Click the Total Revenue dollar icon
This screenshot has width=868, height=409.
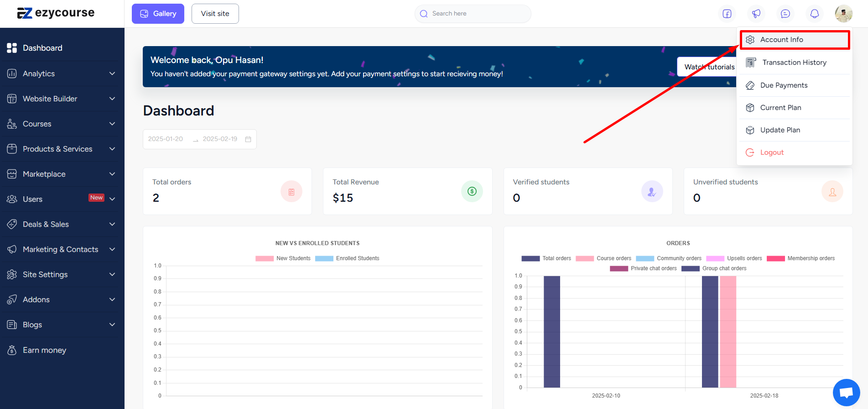pos(472,191)
